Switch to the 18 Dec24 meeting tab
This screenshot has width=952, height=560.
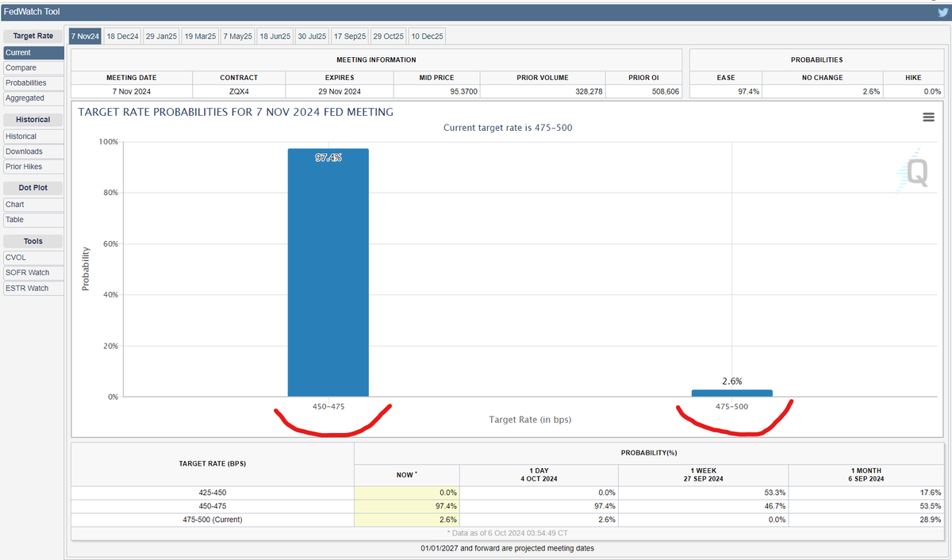pyautogui.click(x=122, y=36)
